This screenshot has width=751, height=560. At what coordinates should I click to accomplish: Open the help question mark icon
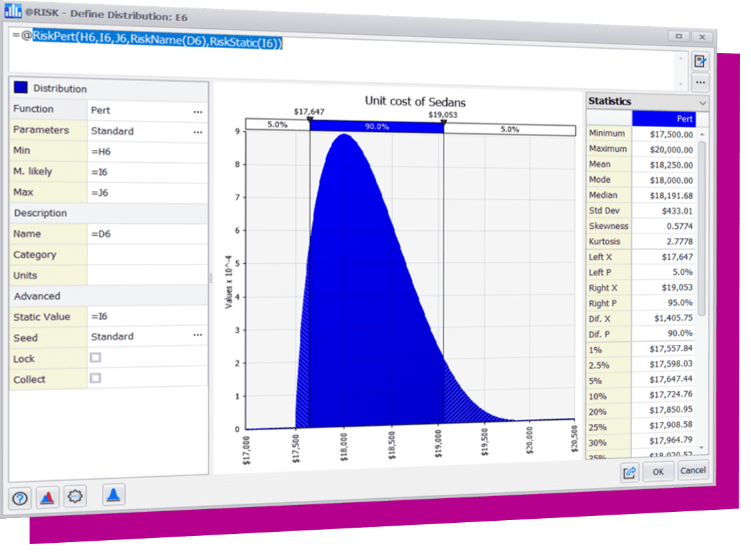[x=20, y=498]
